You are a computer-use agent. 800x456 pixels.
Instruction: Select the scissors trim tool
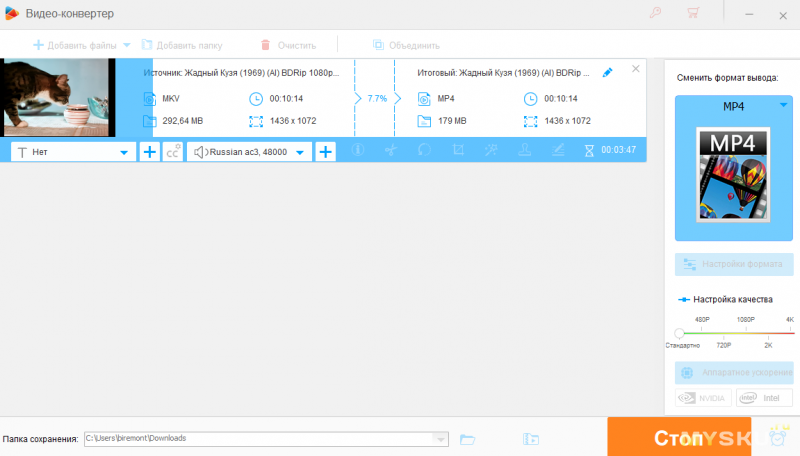(391, 151)
